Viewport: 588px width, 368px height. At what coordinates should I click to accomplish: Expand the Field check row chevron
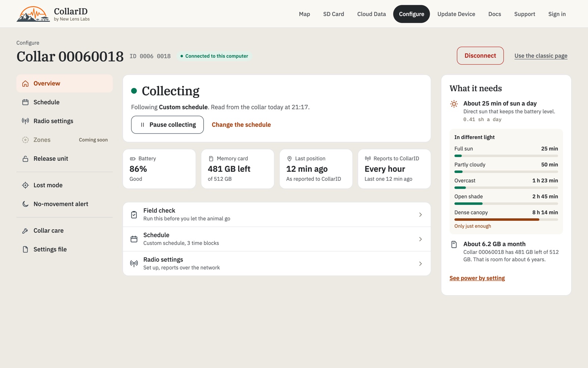[x=420, y=215]
